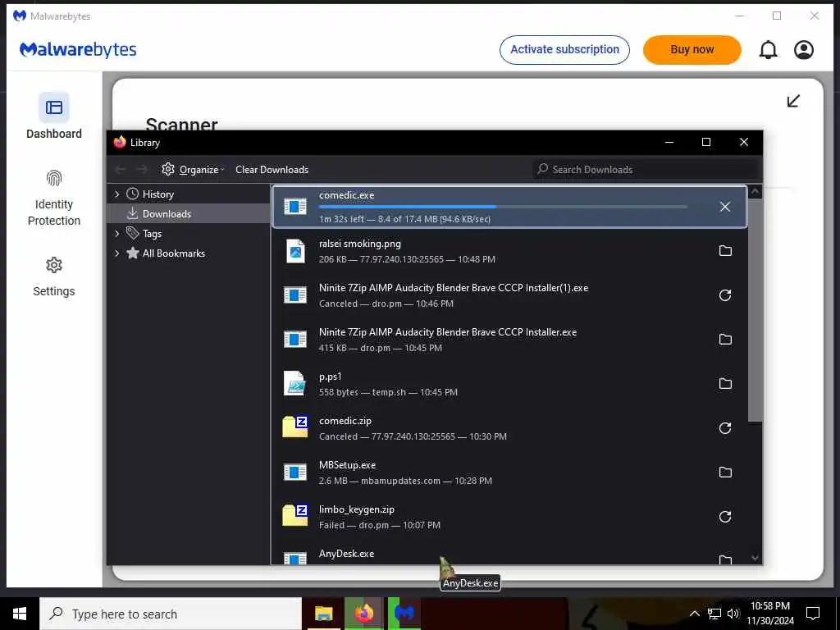
Task: Show hidden system tray icons
Action: point(694,614)
